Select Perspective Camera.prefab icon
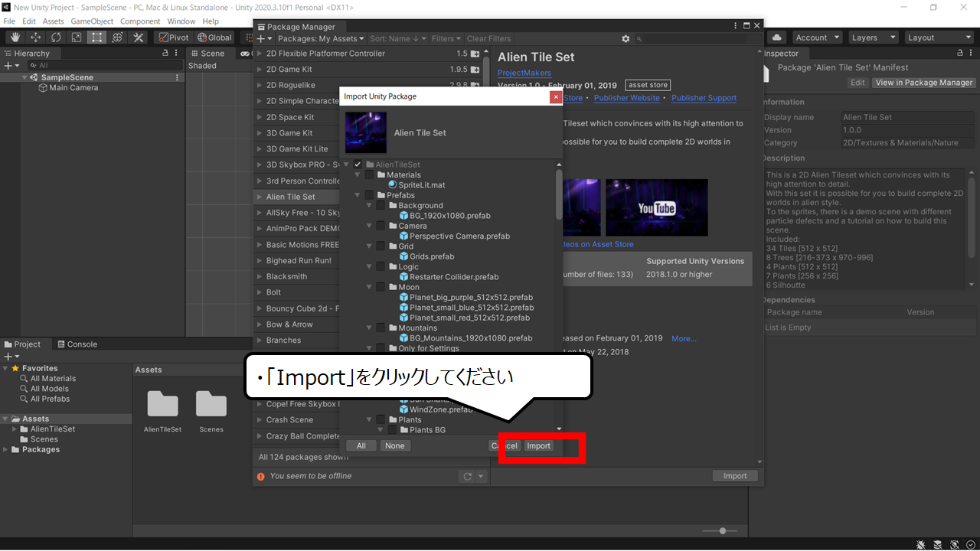980x551 pixels. [403, 236]
